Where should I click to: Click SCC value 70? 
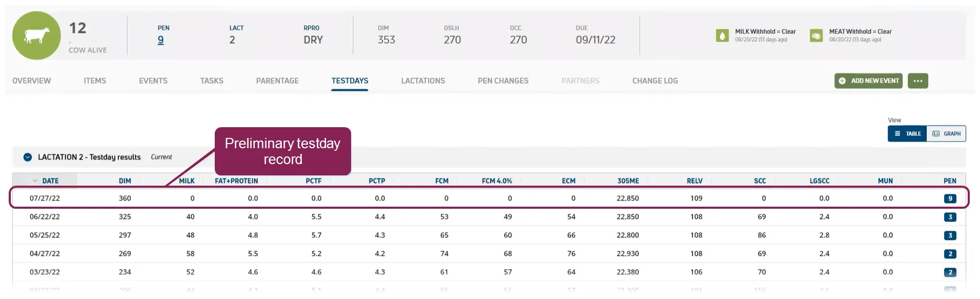[x=762, y=272]
